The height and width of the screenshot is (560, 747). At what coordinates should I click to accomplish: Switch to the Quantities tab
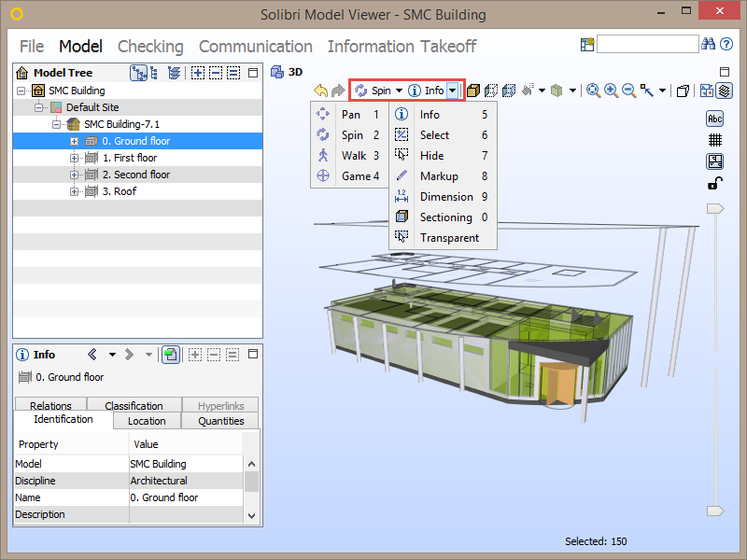[x=219, y=421]
